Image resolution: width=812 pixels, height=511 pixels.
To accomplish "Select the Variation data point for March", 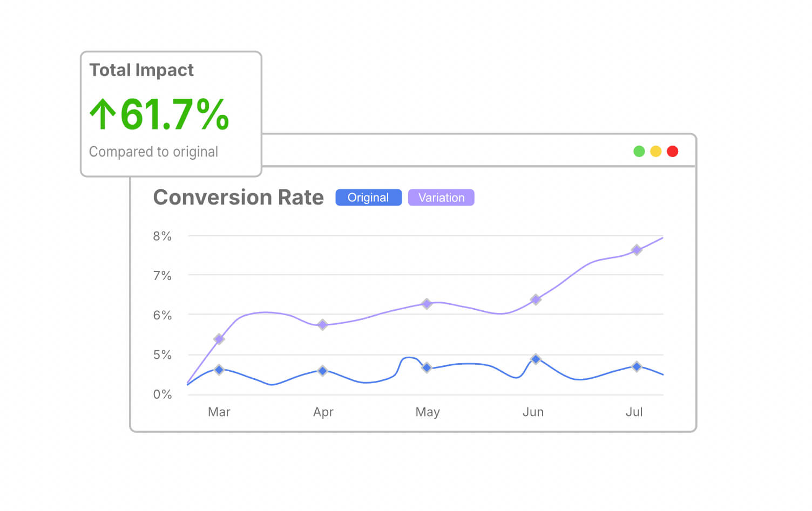I will [219, 339].
